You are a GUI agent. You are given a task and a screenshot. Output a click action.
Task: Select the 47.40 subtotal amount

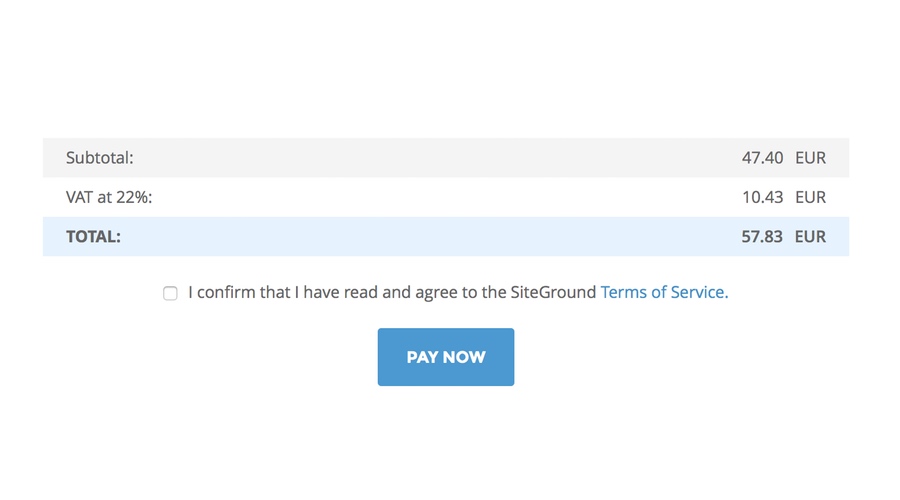coord(762,158)
